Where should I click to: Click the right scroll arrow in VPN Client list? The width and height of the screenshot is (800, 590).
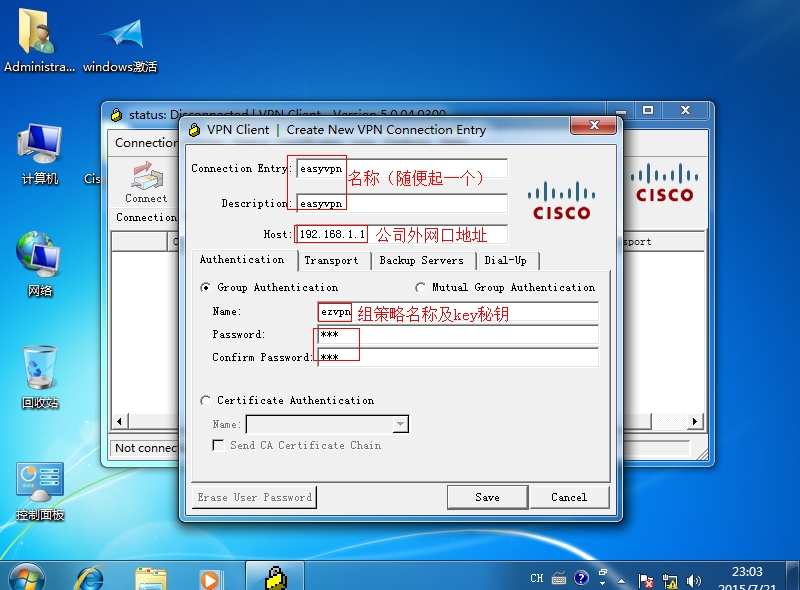click(694, 422)
